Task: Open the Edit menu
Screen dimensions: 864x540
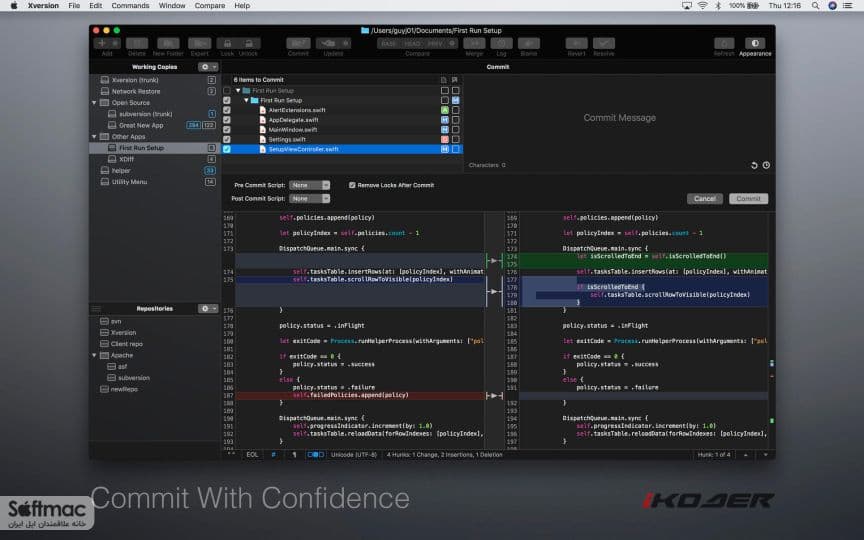Action: 96,6
